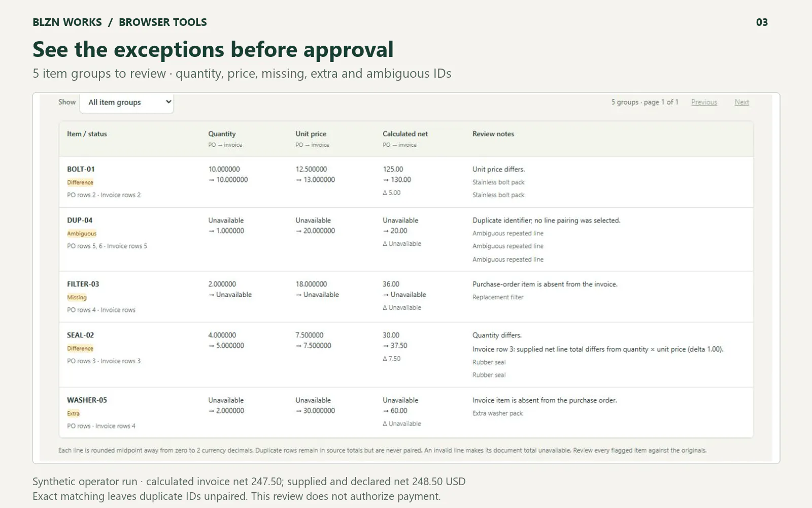Click the Item / status column header
The width and height of the screenshot is (812, 508).
coord(87,134)
